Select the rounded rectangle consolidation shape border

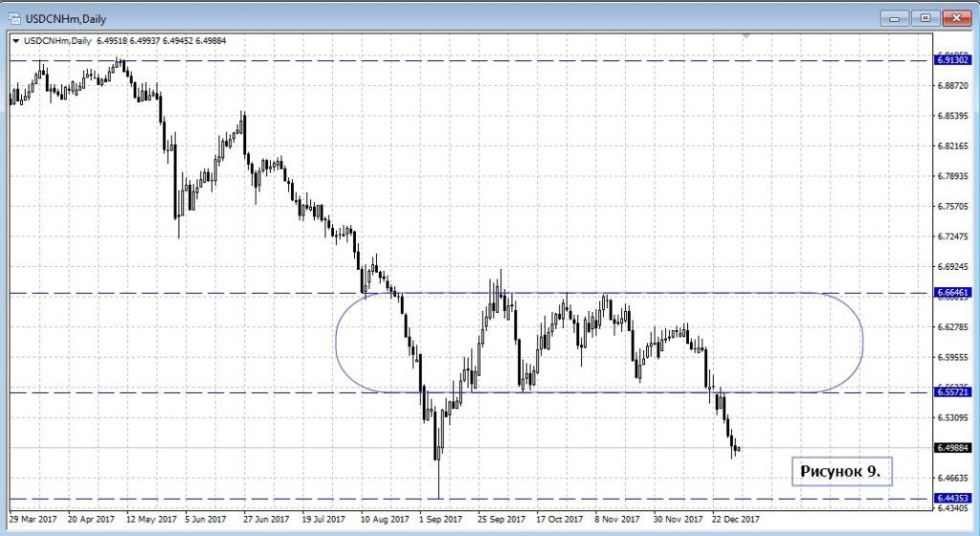(862, 343)
